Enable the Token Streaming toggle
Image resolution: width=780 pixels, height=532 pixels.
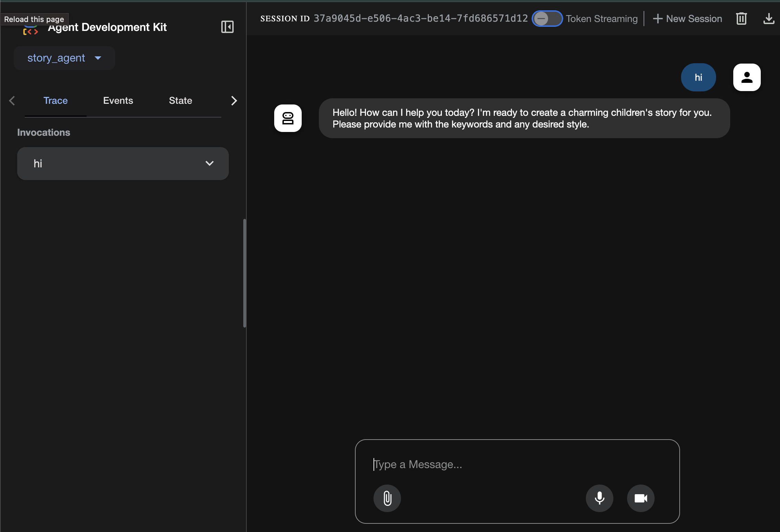[547, 19]
